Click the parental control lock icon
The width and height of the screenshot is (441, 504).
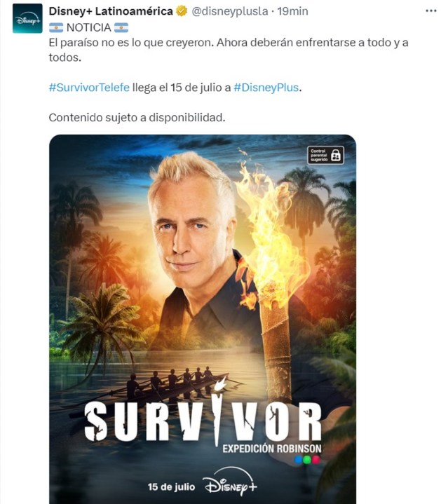[x=336, y=155]
